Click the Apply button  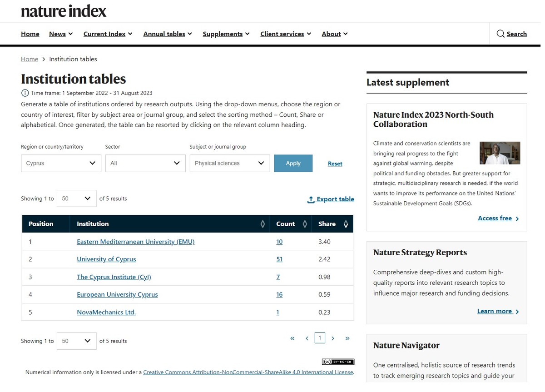[x=293, y=163]
